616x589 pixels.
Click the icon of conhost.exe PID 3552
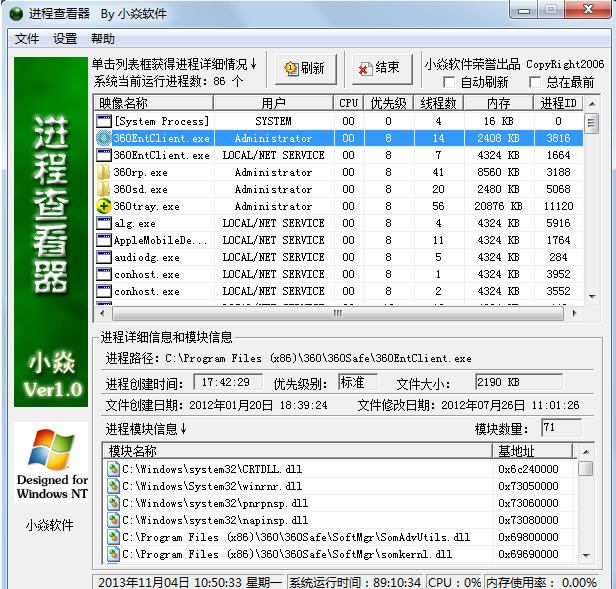pos(104,291)
